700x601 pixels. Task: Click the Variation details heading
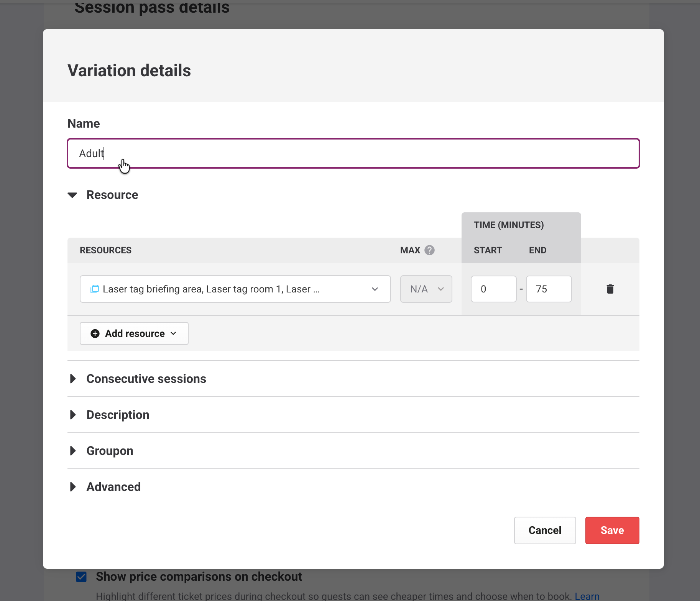coord(129,71)
